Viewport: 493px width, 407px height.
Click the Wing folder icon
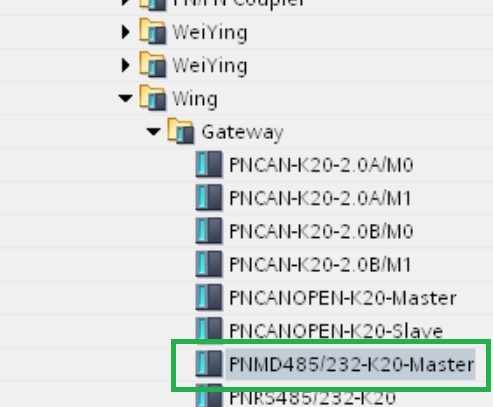pos(152,98)
